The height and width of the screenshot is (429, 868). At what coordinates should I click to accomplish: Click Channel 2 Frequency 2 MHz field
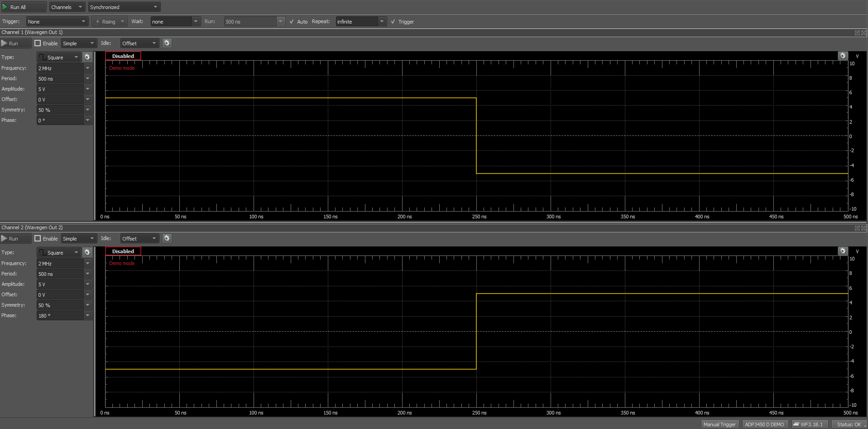tap(60, 263)
